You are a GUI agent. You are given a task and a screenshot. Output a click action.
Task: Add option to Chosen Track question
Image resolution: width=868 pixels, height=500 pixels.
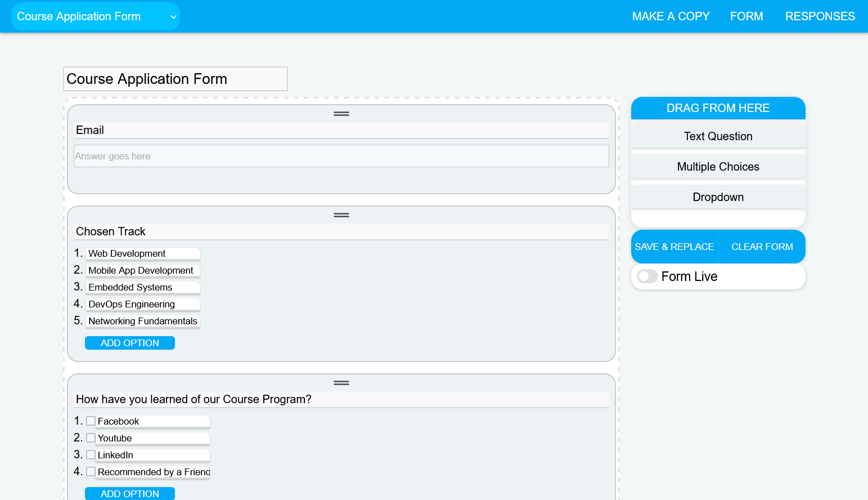(130, 343)
